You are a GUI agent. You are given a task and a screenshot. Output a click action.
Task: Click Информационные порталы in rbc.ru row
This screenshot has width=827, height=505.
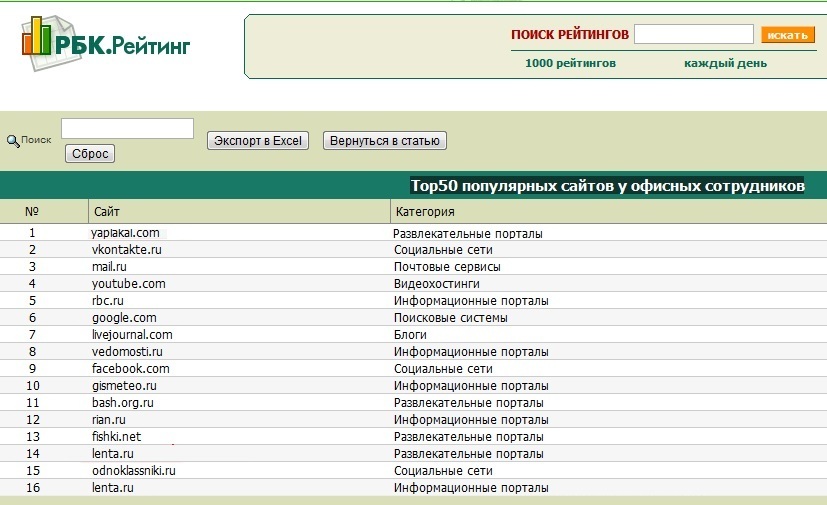pyautogui.click(x=471, y=301)
